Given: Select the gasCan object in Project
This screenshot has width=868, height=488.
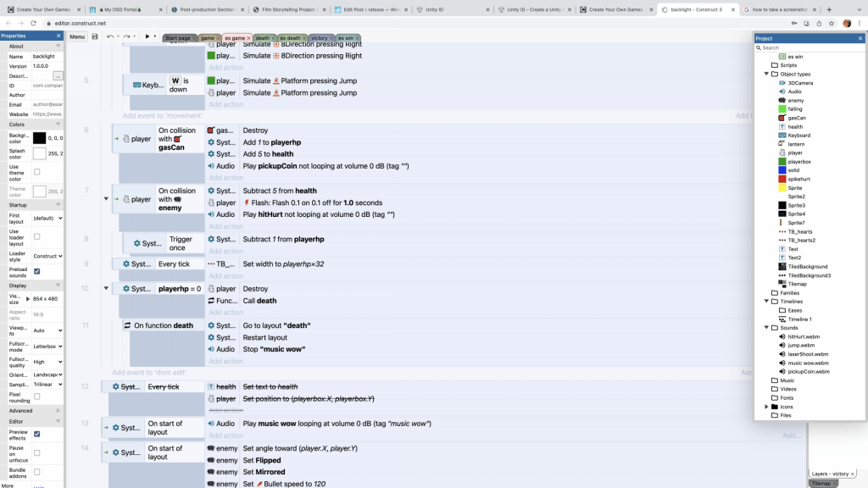Looking at the screenshot, I should click(797, 118).
